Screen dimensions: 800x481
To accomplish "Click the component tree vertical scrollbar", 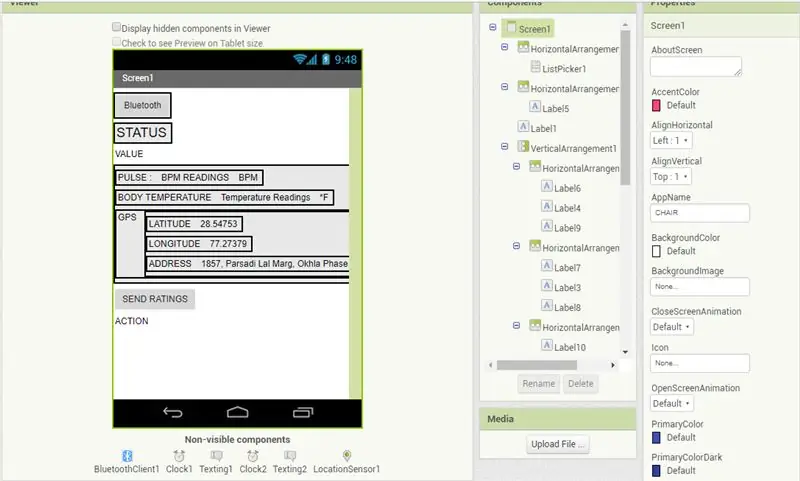I will 626,108.
